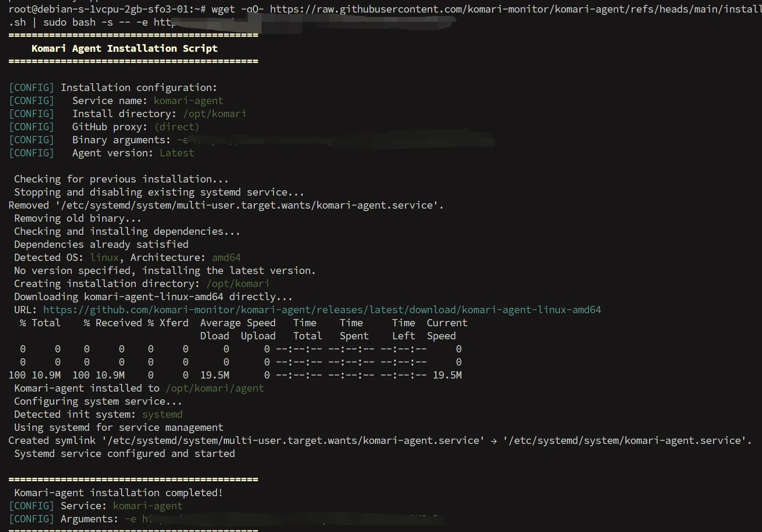Viewport: 762px width, 532px height.
Task: Select the GitHub proxy value (direct)
Action: [177, 127]
